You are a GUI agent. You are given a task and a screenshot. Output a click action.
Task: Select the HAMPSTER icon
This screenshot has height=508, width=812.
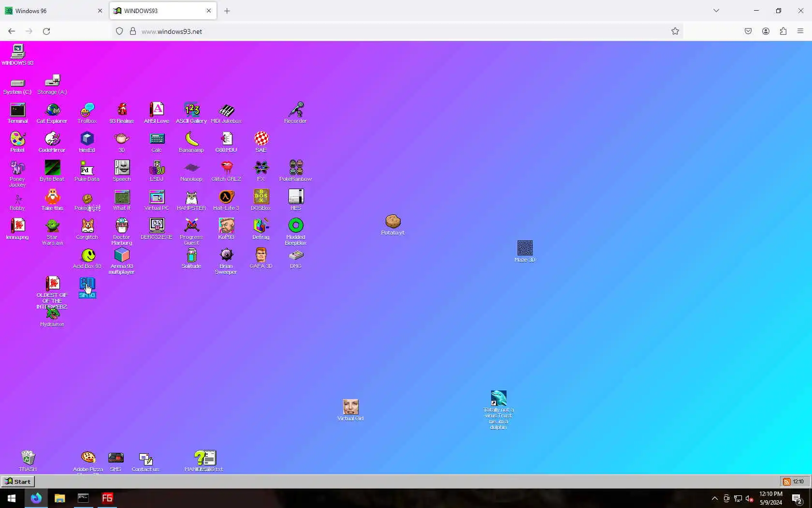pyautogui.click(x=191, y=200)
